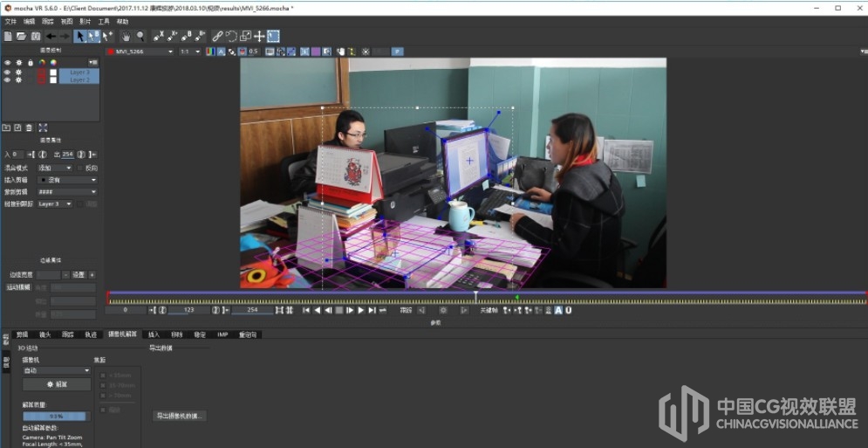Screen dimensions: 868x448
Task: Click the expand-arrows icon below layer list
Action: [x=43, y=128]
